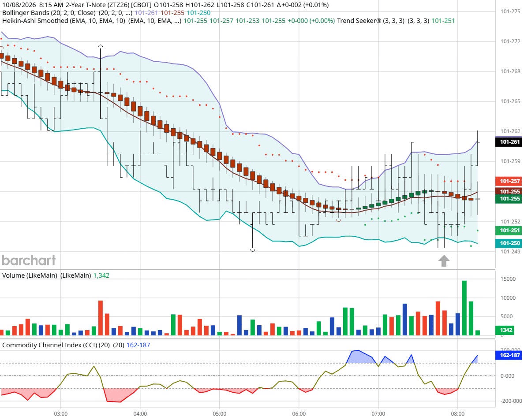This screenshot has height=420, width=524.
Task: Click the 101-259 price axis label
Action: (510, 161)
